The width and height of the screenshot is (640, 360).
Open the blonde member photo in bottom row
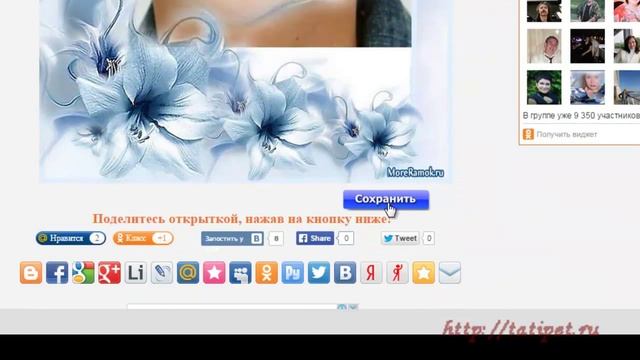pos(587,87)
